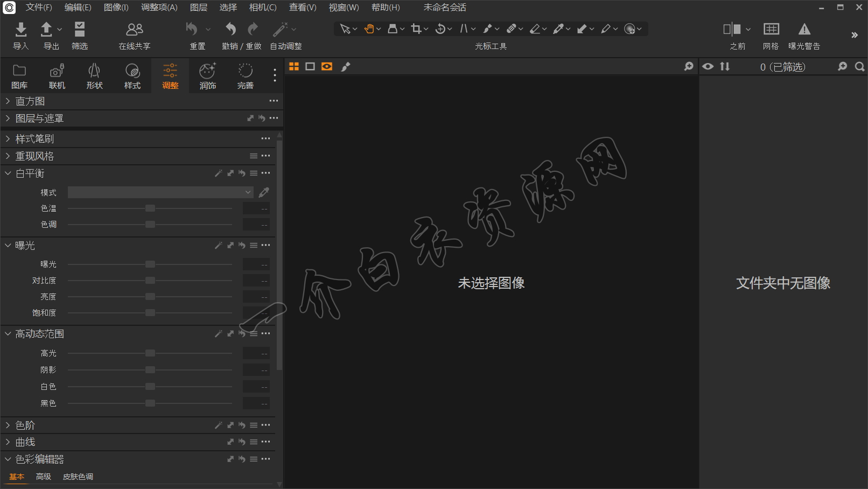Viewport: 868px width, 489px height.
Task: Toggle the 网格 grid overlay
Action: point(771,30)
